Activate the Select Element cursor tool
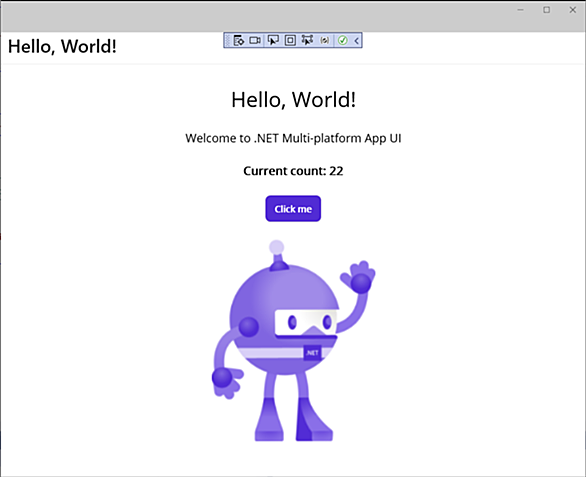The width and height of the screenshot is (586, 477). pyautogui.click(x=273, y=40)
